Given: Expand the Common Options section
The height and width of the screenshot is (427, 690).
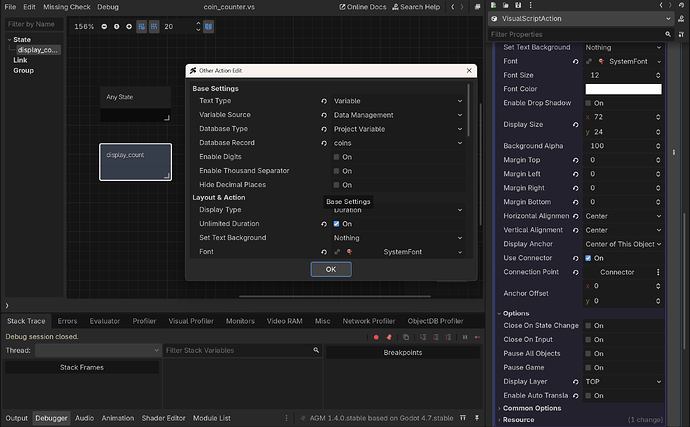Looking at the screenshot, I should tap(532, 408).
